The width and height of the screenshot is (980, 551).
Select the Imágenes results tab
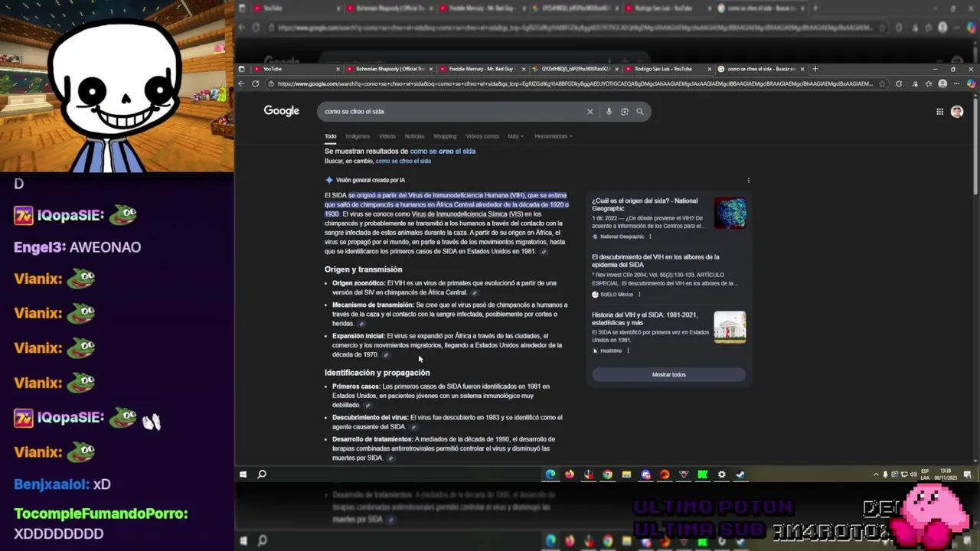(x=358, y=136)
